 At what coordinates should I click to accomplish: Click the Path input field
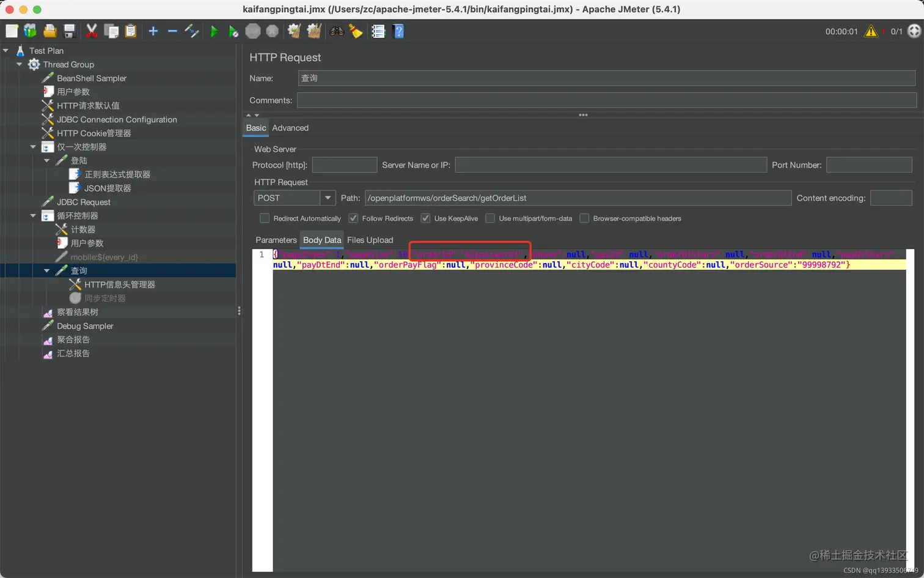click(x=578, y=198)
